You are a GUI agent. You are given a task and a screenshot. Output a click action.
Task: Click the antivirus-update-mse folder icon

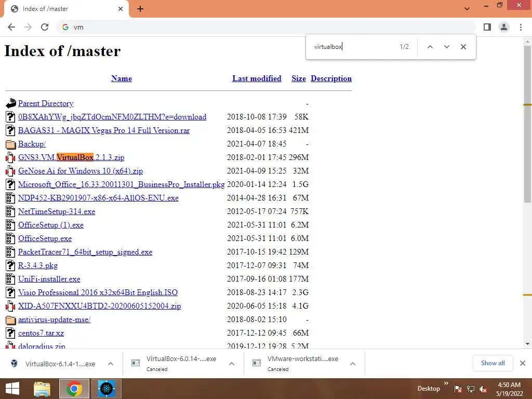point(10,320)
